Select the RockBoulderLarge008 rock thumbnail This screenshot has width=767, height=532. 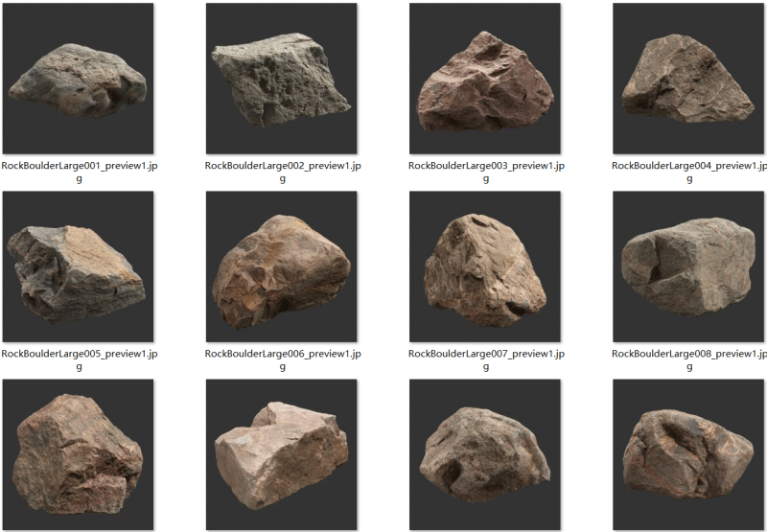[x=688, y=266]
